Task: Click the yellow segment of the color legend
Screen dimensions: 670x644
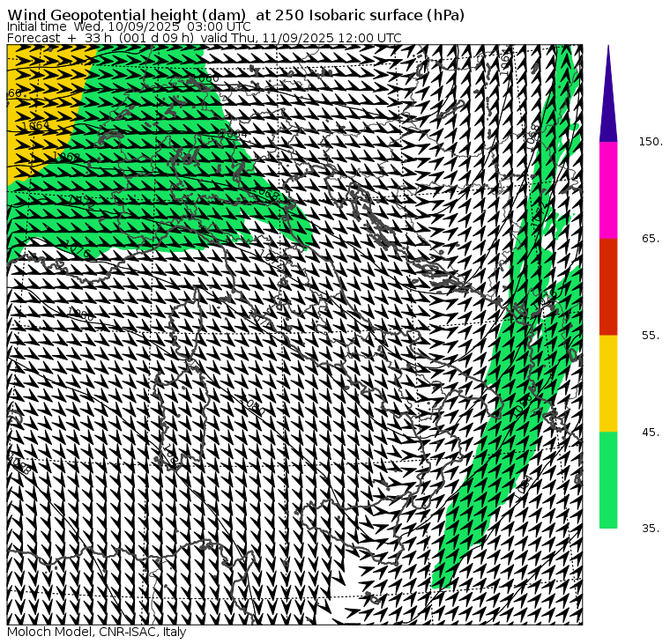Action: tap(608, 383)
